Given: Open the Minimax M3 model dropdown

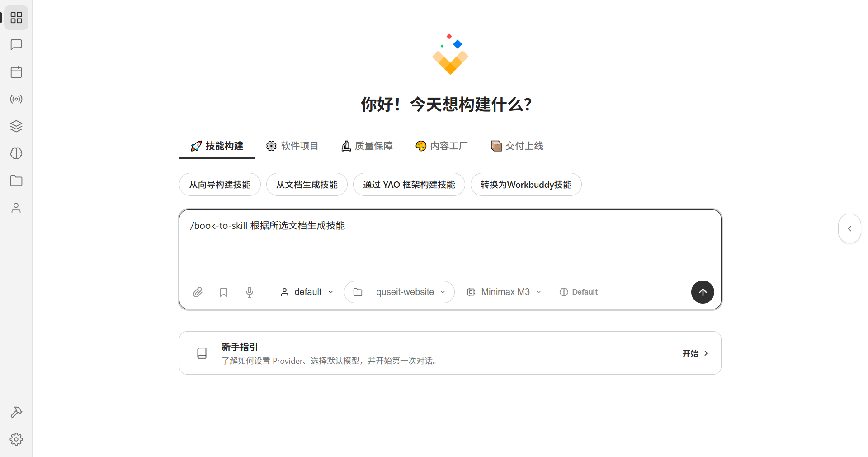Looking at the screenshot, I should point(504,292).
